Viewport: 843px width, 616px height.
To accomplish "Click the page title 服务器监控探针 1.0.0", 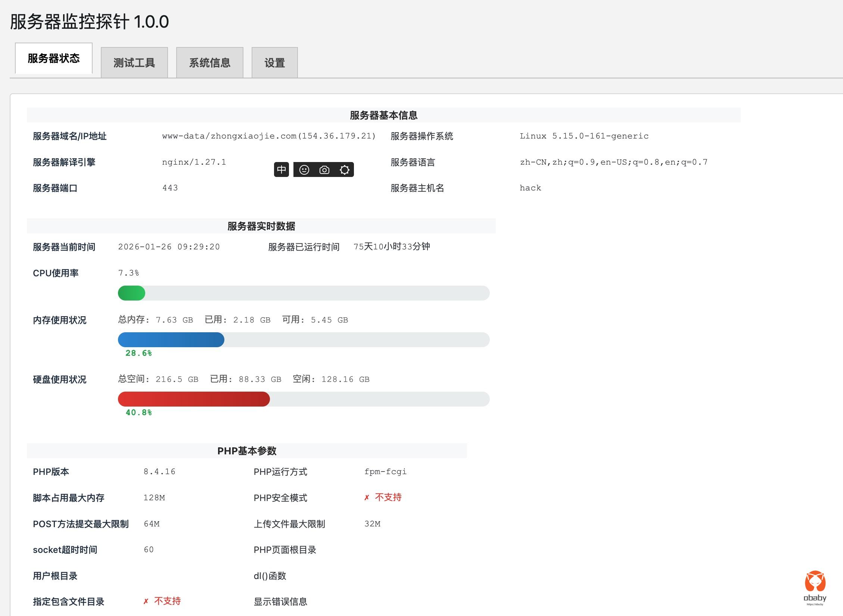I will click(90, 22).
